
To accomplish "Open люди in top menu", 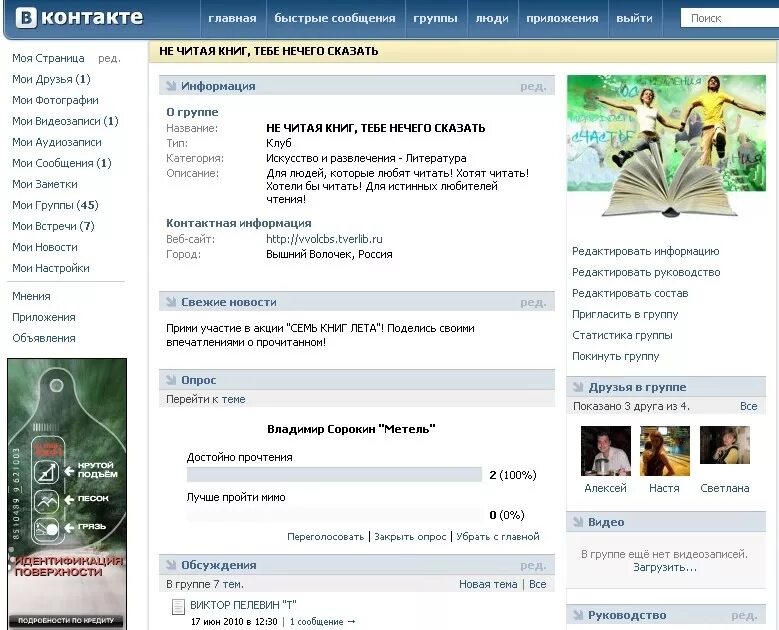I will tap(492, 18).
